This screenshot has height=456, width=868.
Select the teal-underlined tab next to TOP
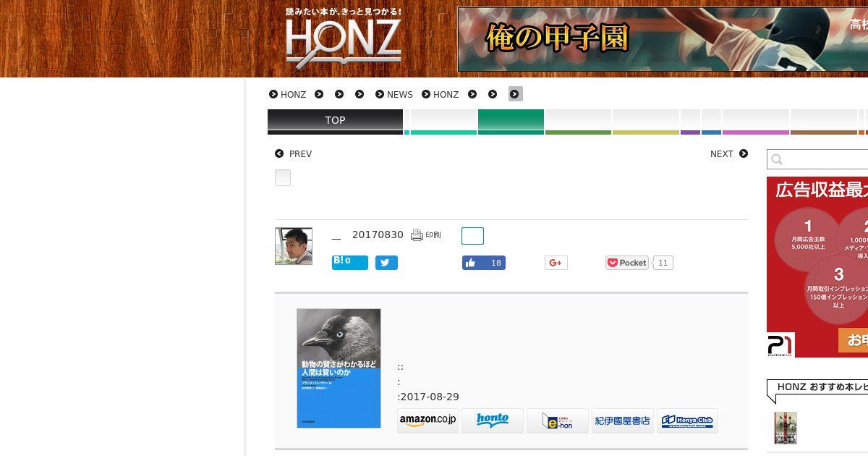coord(443,122)
